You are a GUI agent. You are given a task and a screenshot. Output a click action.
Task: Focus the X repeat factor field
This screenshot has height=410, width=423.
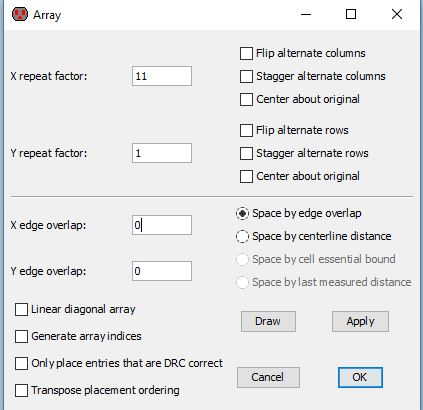tap(162, 76)
